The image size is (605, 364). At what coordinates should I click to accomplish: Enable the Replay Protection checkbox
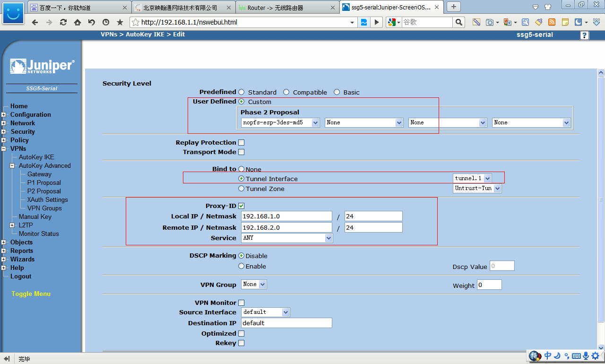(x=241, y=143)
